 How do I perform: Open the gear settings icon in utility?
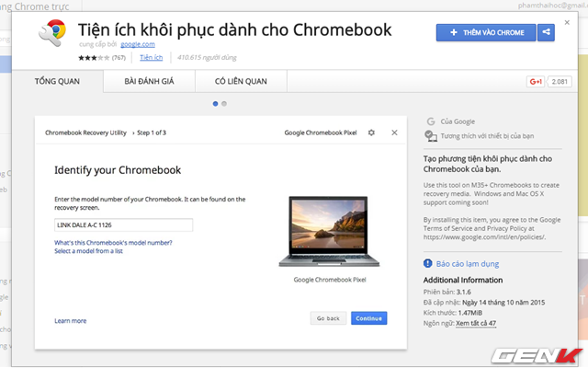[x=371, y=132]
